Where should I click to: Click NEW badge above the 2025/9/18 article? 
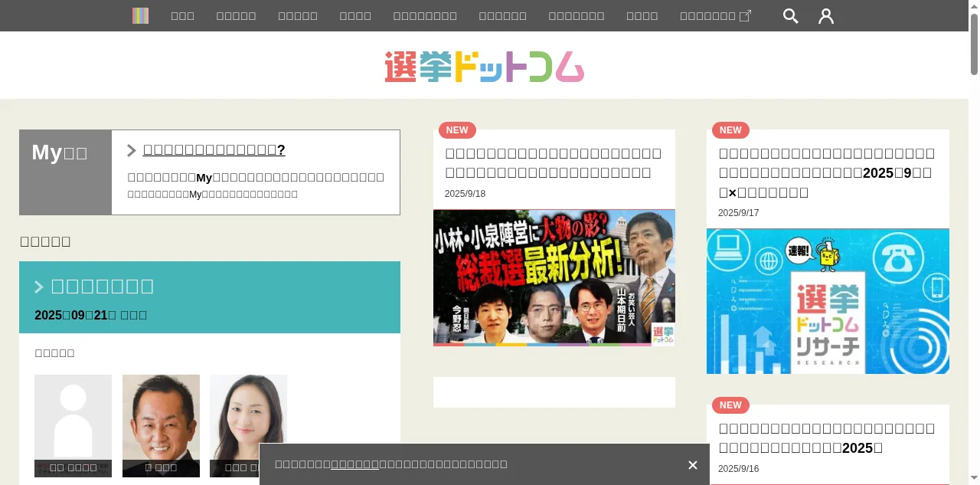click(x=457, y=130)
